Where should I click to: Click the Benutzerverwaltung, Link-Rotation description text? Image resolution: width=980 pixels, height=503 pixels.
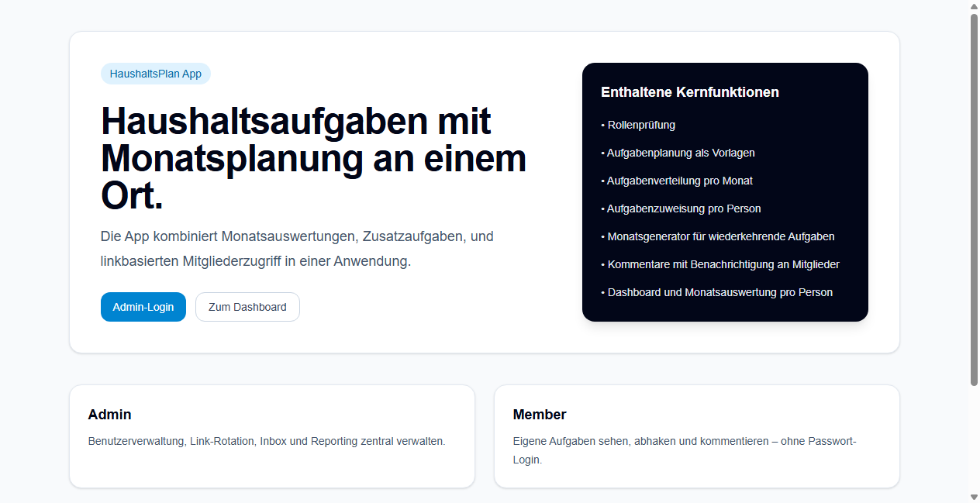[x=267, y=441]
